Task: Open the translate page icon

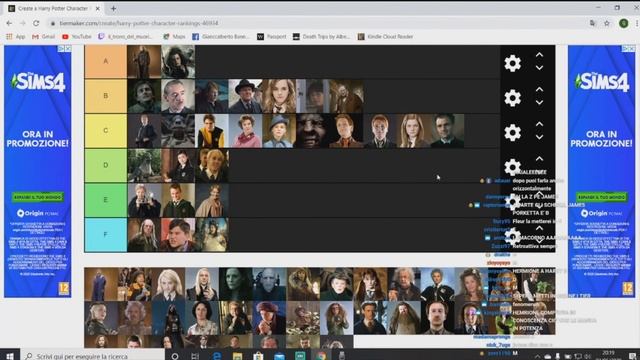Action: [592, 23]
